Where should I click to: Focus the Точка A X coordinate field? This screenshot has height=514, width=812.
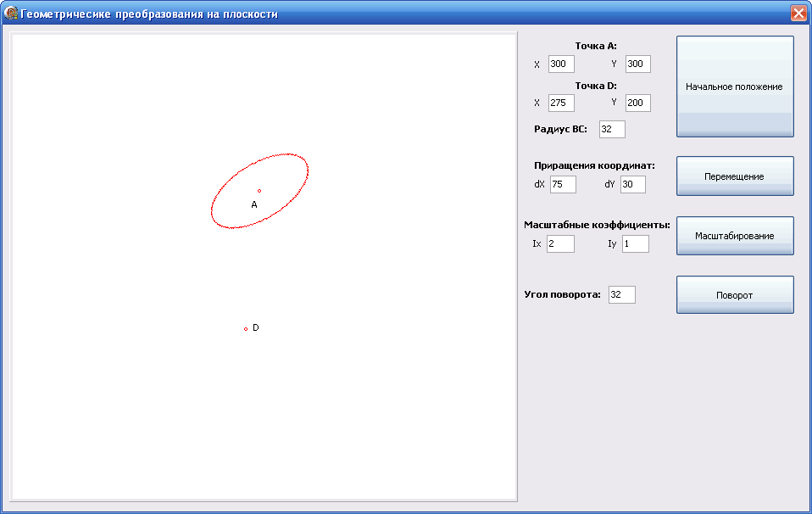pyautogui.click(x=561, y=64)
